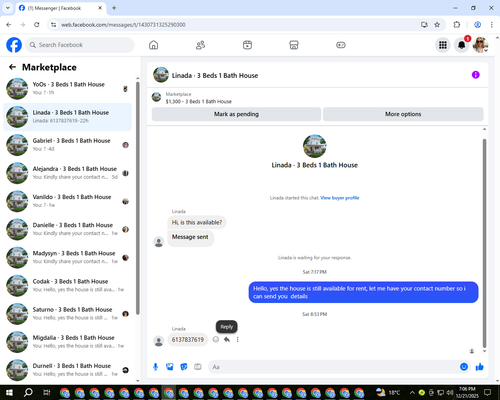Viewport: 500px width, 400px height.
Task: Open emoji picker in message field
Action: pyautogui.click(x=464, y=367)
